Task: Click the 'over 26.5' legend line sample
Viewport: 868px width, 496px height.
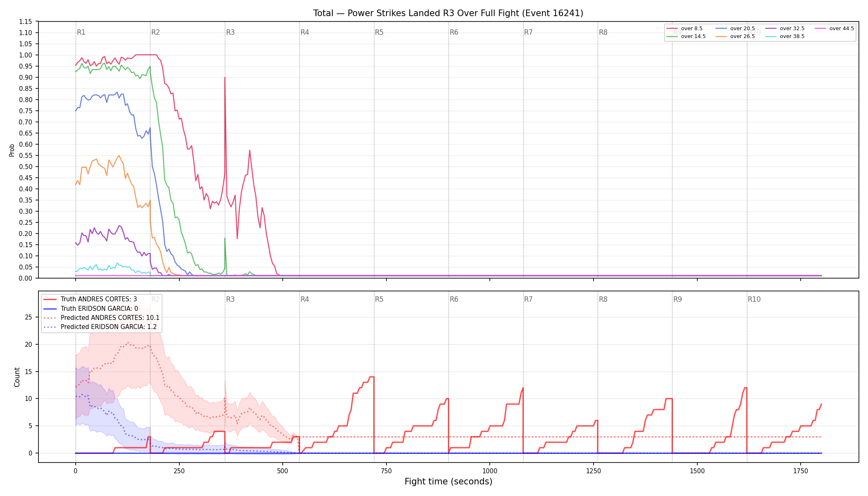Action: (721, 36)
